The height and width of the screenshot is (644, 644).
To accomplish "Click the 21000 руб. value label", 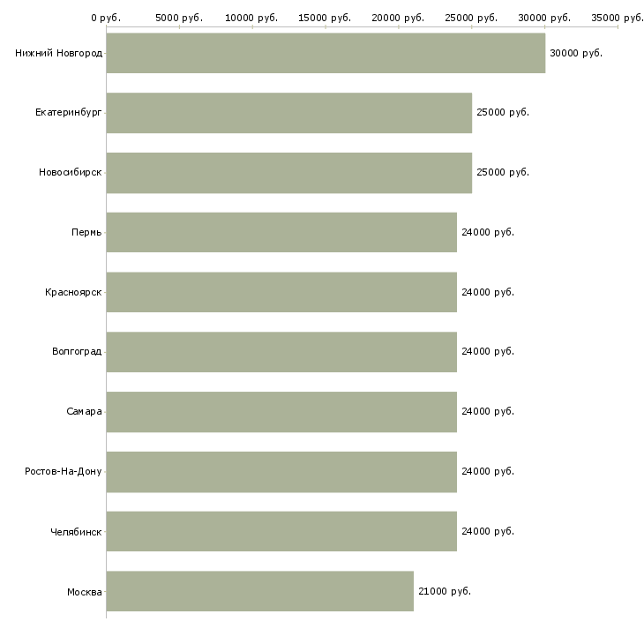I will pos(444,591).
